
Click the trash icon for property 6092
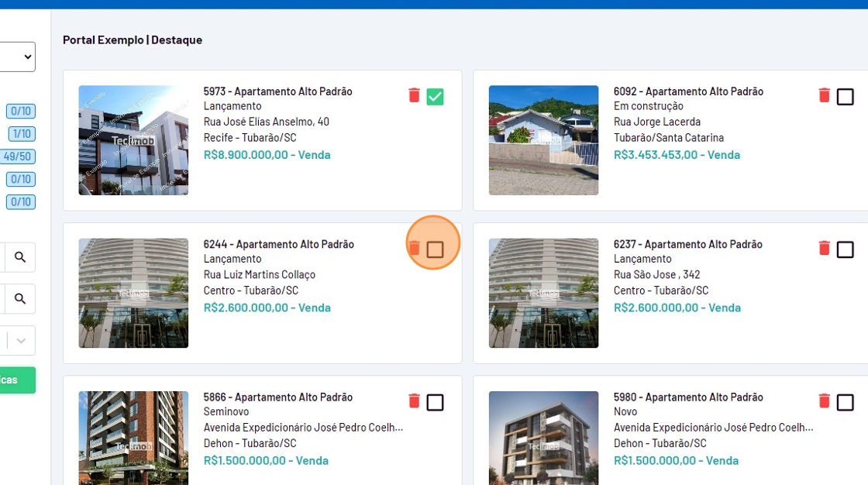click(824, 95)
